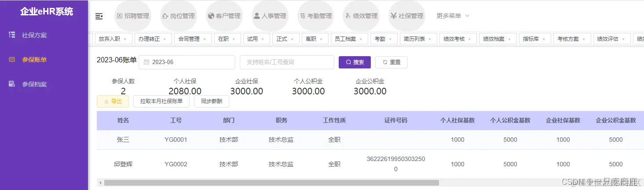Viewport: 644px width, 190px height.
Task: Expand the 更多菜单 dropdown
Action: (x=453, y=16)
